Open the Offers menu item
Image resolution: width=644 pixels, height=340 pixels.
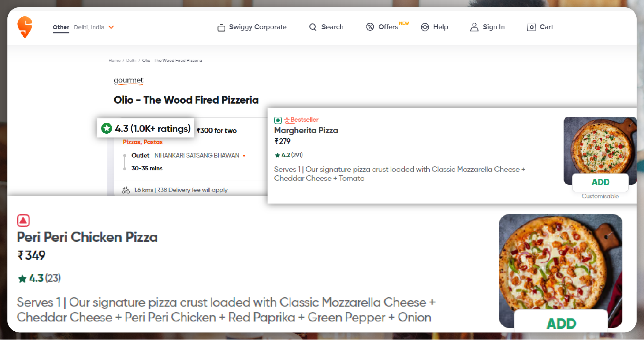(x=388, y=27)
